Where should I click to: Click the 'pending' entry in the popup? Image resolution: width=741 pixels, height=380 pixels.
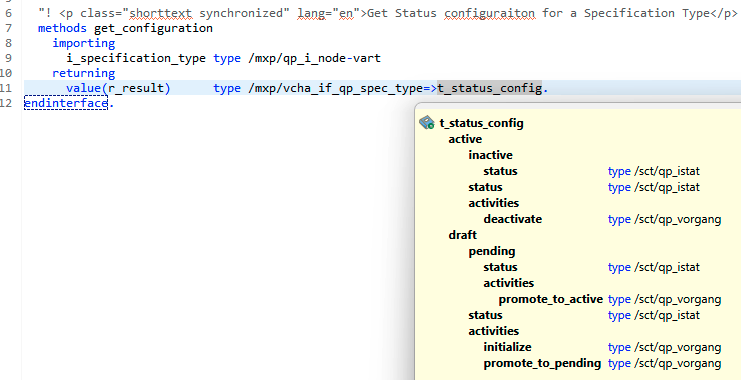492,251
